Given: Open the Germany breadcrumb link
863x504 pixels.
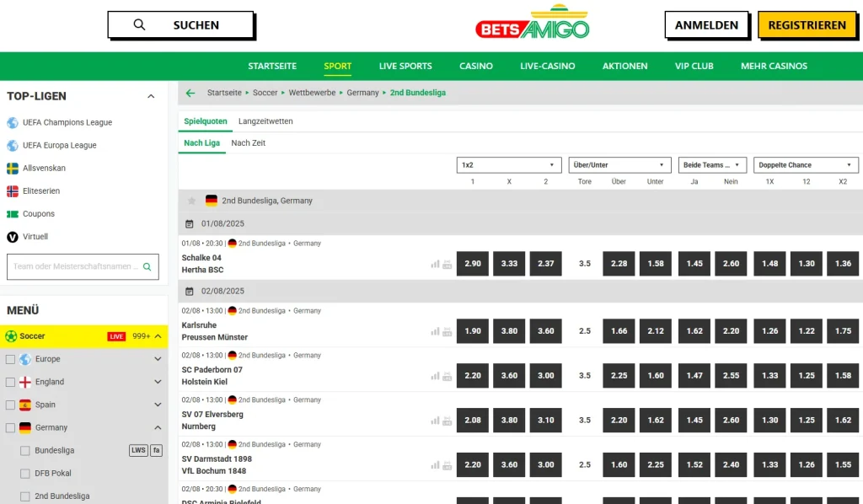Looking at the screenshot, I should pyautogui.click(x=362, y=93).
